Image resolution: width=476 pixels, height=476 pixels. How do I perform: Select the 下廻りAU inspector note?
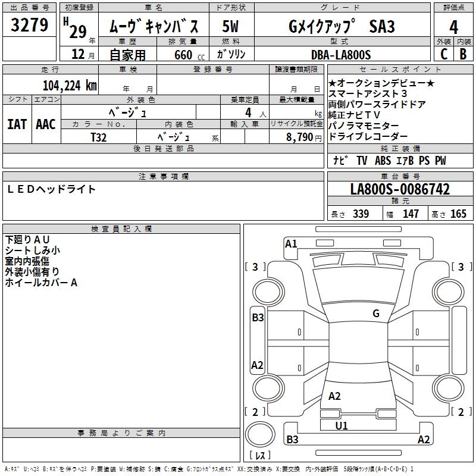[x=28, y=239]
